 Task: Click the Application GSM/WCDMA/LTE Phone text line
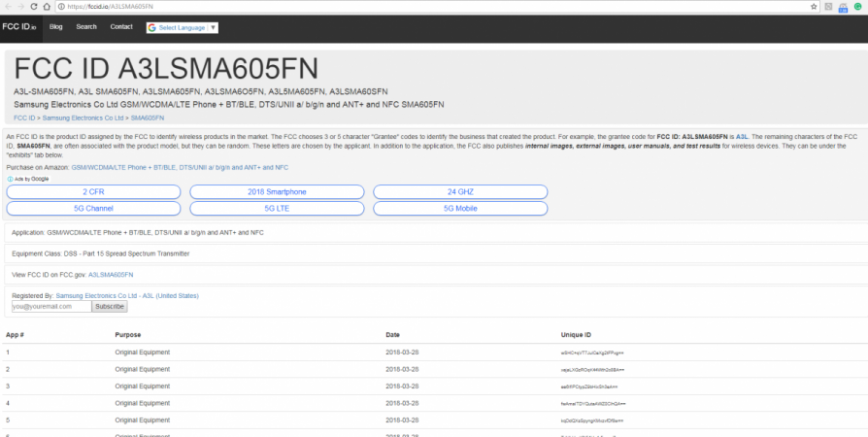point(138,233)
